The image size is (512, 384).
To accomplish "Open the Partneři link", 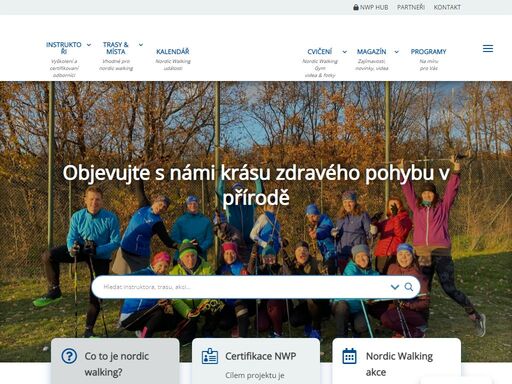I will [411, 7].
